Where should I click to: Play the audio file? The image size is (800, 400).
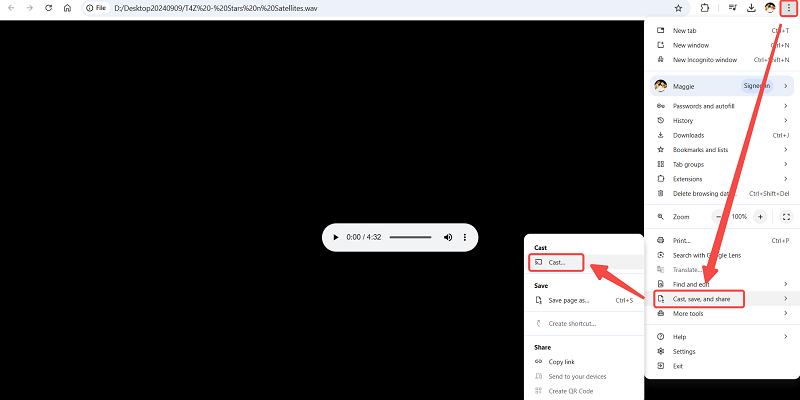point(336,237)
